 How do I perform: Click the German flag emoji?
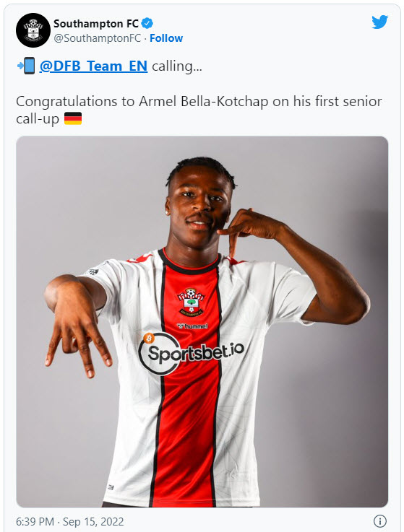73,119
